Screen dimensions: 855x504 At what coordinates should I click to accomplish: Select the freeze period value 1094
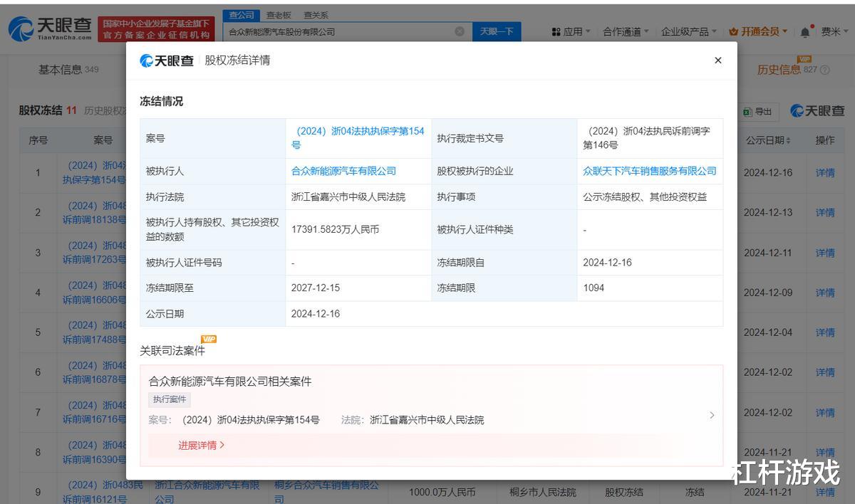click(x=594, y=288)
